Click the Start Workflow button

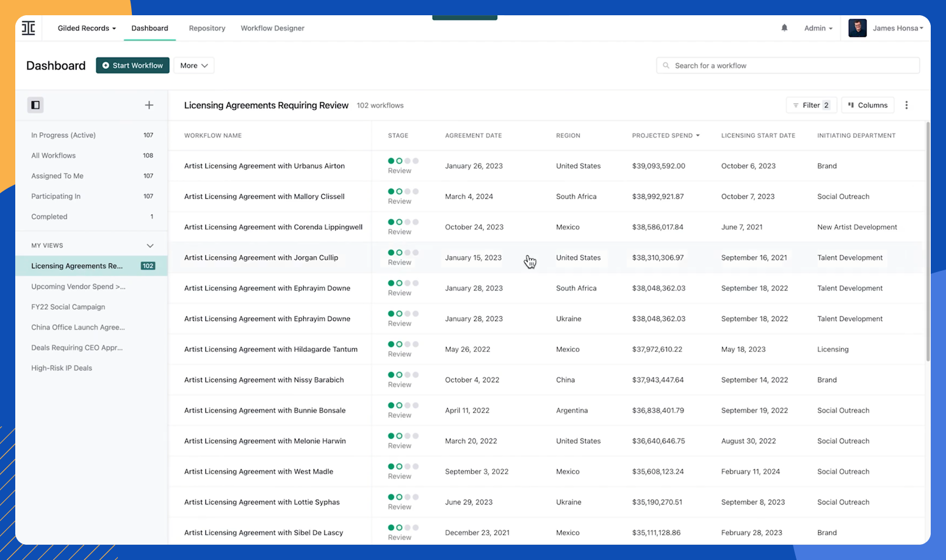[x=132, y=65]
